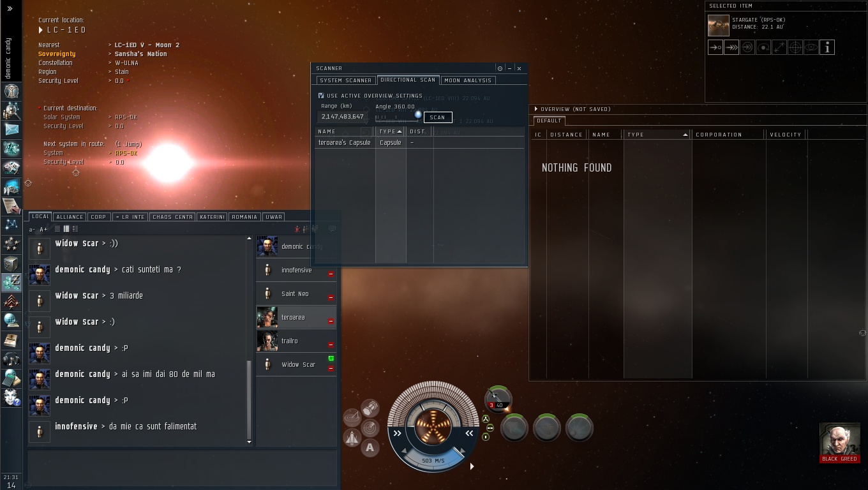Click the Lock Target crosshair icon

(x=795, y=47)
